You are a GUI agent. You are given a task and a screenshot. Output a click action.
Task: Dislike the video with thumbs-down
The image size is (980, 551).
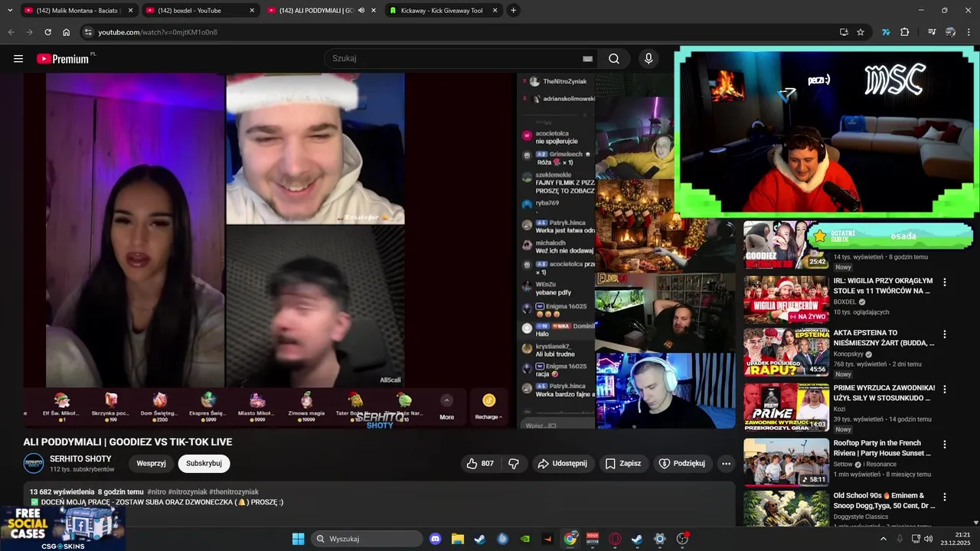pos(514,464)
